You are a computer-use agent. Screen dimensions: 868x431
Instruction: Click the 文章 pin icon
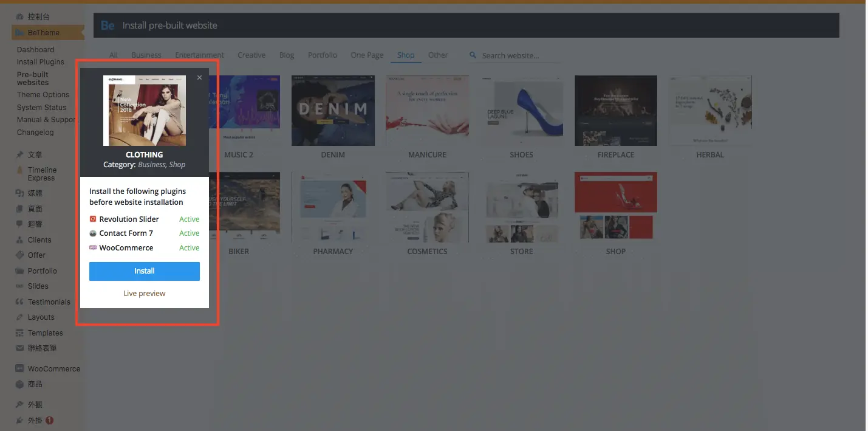click(x=20, y=155)
